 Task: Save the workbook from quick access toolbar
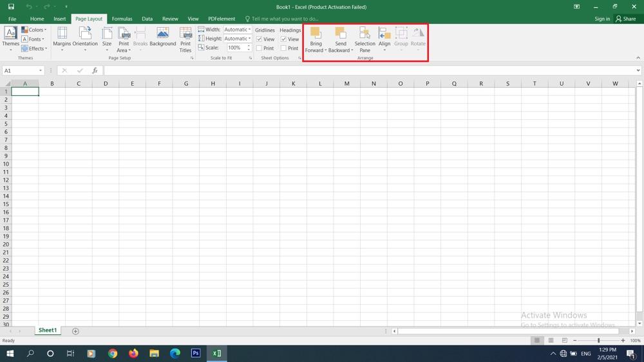(11, 6)
